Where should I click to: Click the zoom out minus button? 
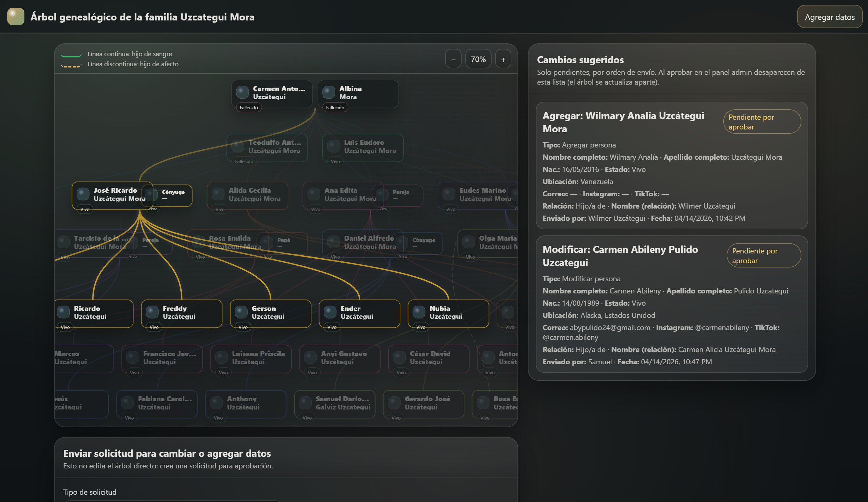pos(453,59)
